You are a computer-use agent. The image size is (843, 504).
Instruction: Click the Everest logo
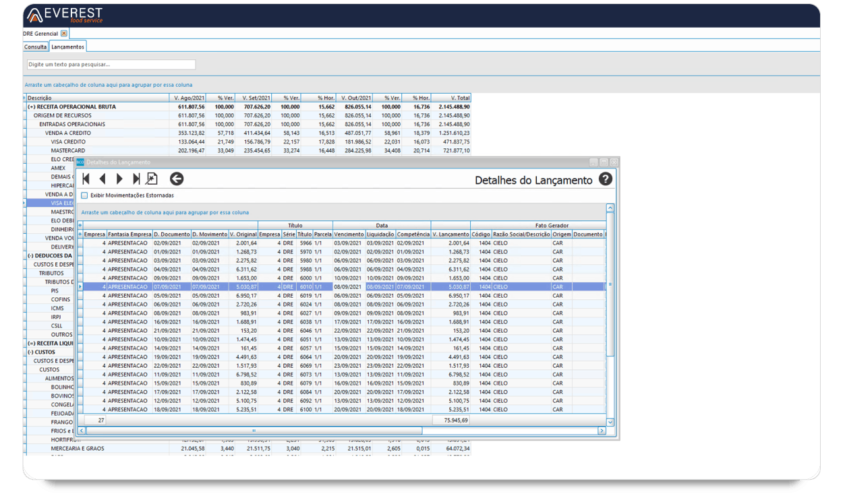click(x=65, y=15)
